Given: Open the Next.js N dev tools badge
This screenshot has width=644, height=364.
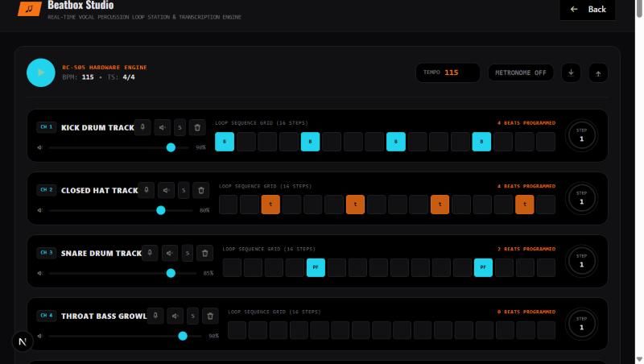Looking at the screenshot, I should pyautogui.click(x=23, y=341).
